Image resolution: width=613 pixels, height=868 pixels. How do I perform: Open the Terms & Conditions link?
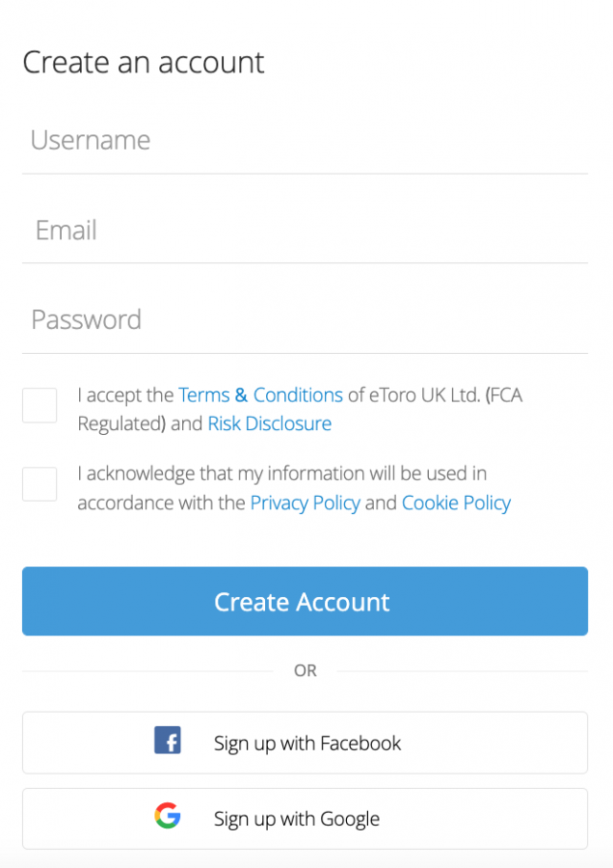260,395
